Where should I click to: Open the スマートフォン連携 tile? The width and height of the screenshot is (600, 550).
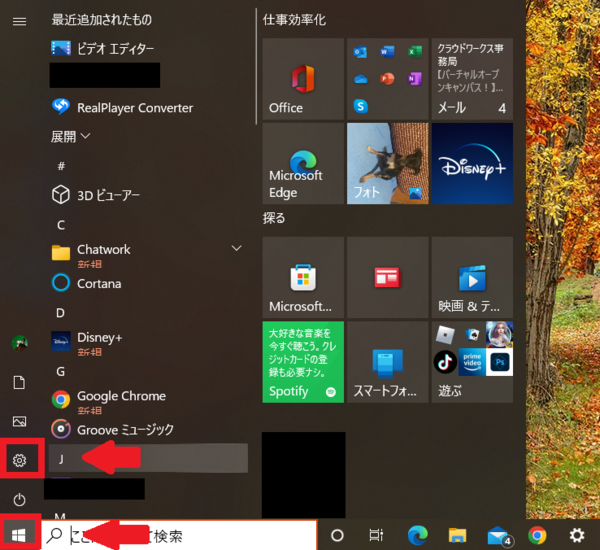point(388,362)
